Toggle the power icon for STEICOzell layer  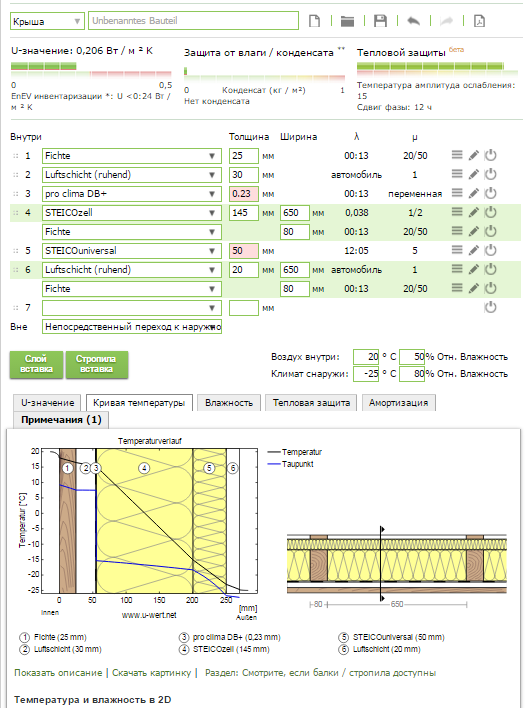[490, 212]
